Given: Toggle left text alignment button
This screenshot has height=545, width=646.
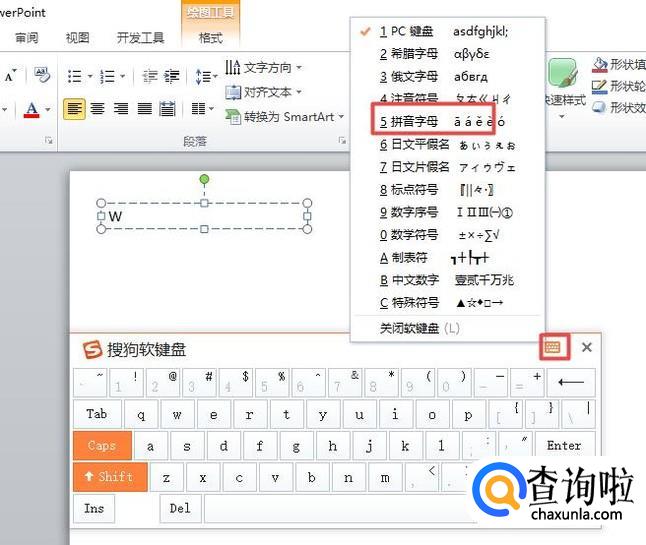Looking at the screenshot, I should coord(74,109).
